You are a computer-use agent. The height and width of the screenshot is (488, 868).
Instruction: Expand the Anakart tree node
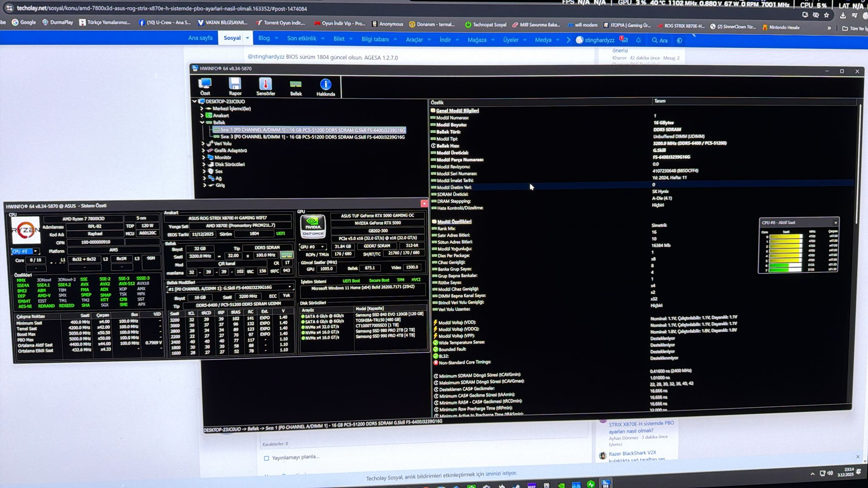tap(202, 115)
